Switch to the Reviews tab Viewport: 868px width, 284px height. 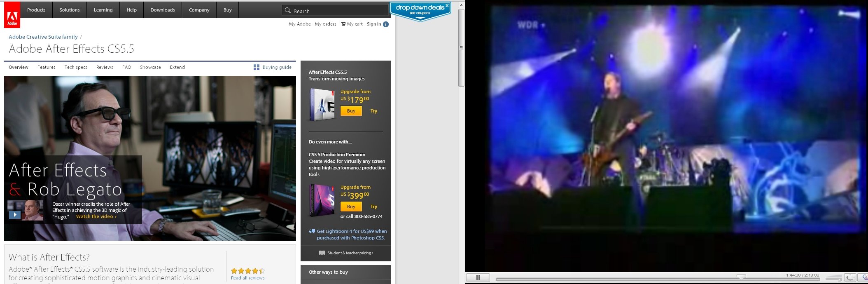[x=105, y=67]
